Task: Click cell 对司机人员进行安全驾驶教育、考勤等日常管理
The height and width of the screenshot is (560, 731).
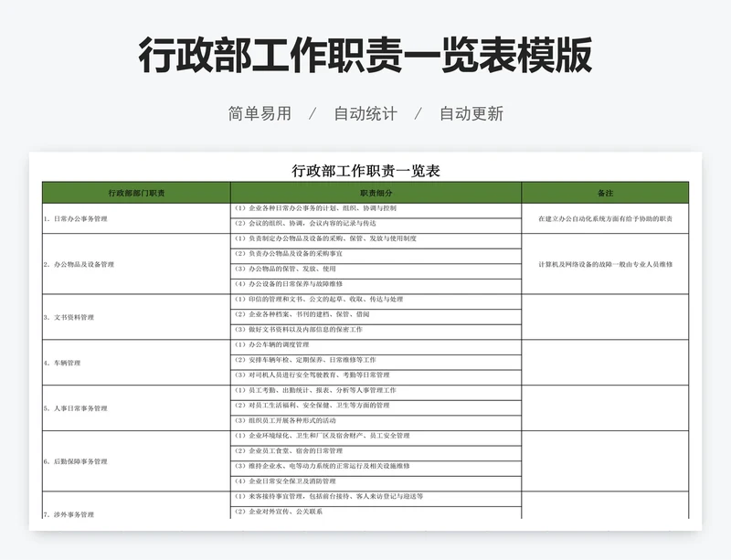Action: pos(376,377)
